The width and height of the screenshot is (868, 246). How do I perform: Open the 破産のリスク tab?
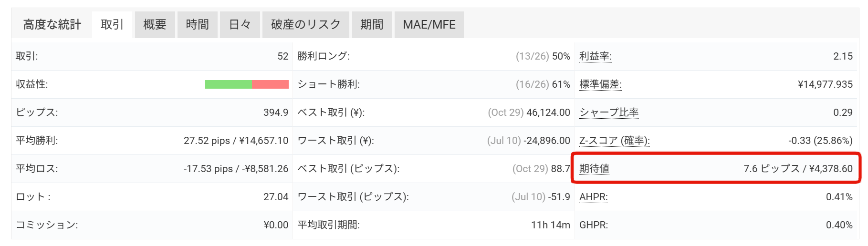click(x=305, y=25)
